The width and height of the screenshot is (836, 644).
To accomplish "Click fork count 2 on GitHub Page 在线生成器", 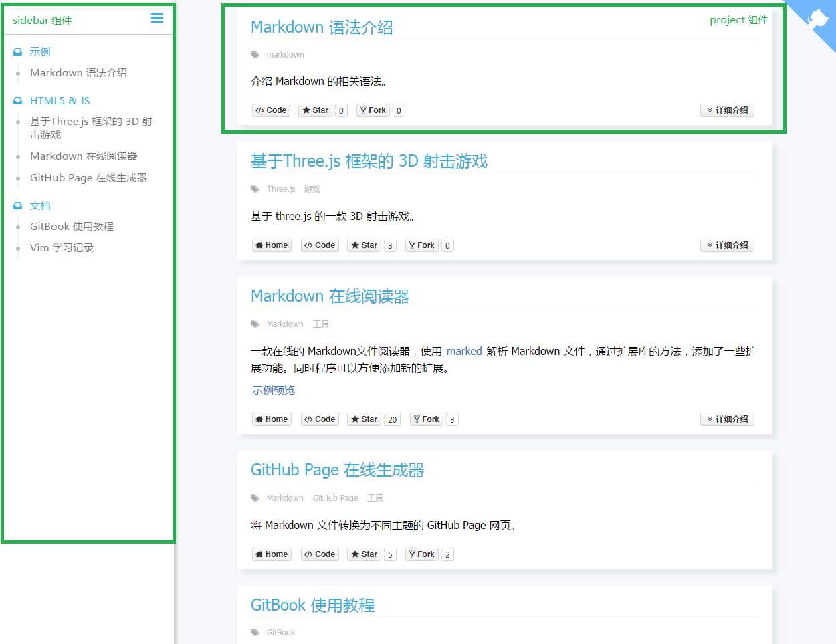I will (x=447, y=555).
